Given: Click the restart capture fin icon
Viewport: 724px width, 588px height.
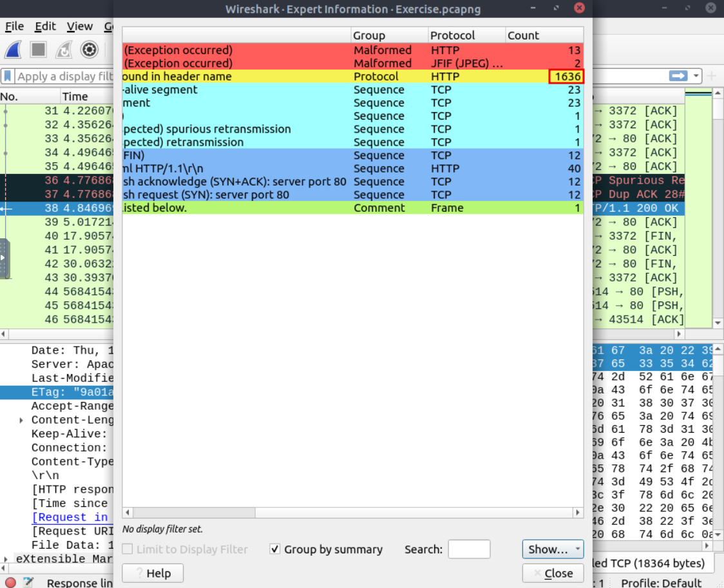Looking at the screenshot, I should (x=64, y=50).
